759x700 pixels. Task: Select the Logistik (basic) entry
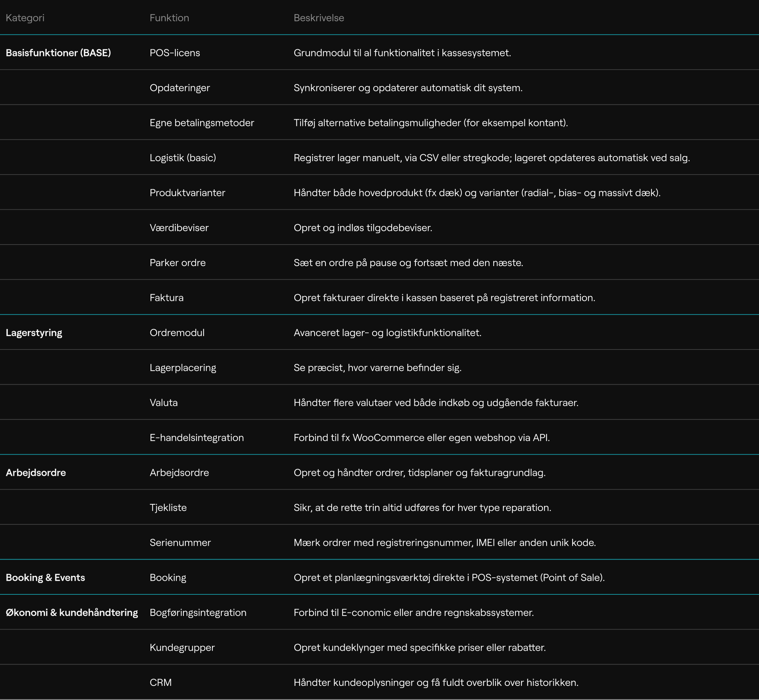point(183,157)
